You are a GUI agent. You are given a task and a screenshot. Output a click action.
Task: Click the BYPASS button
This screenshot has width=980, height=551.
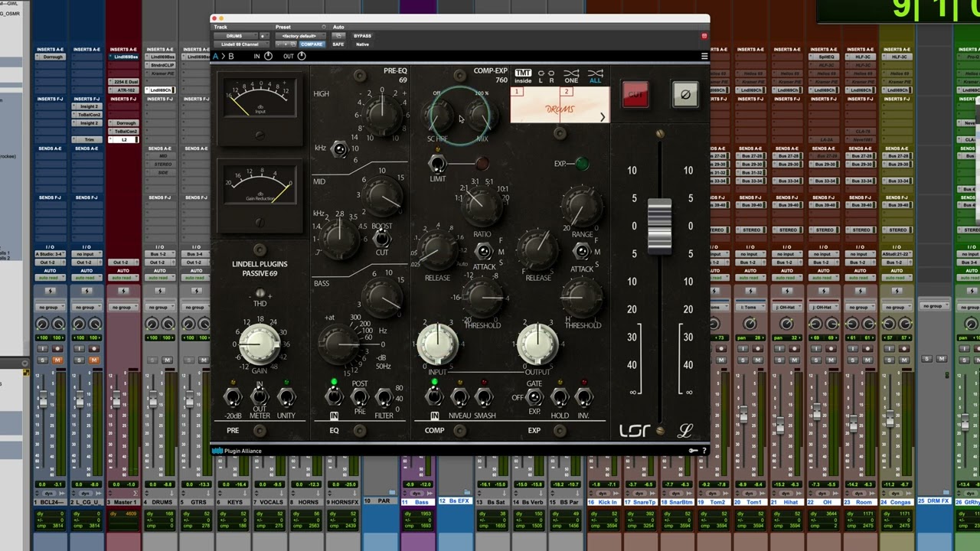[x=362, y=36]
